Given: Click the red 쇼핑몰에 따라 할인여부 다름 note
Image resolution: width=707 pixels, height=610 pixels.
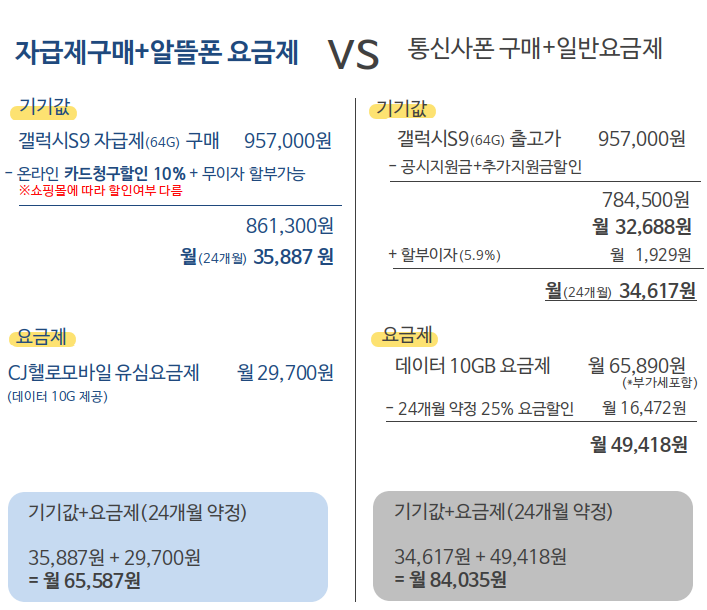Looking at the screenshot, I should 101,191.
